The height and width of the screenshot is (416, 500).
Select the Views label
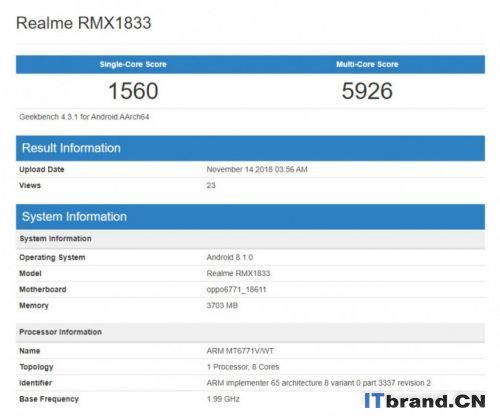[30, 185]
